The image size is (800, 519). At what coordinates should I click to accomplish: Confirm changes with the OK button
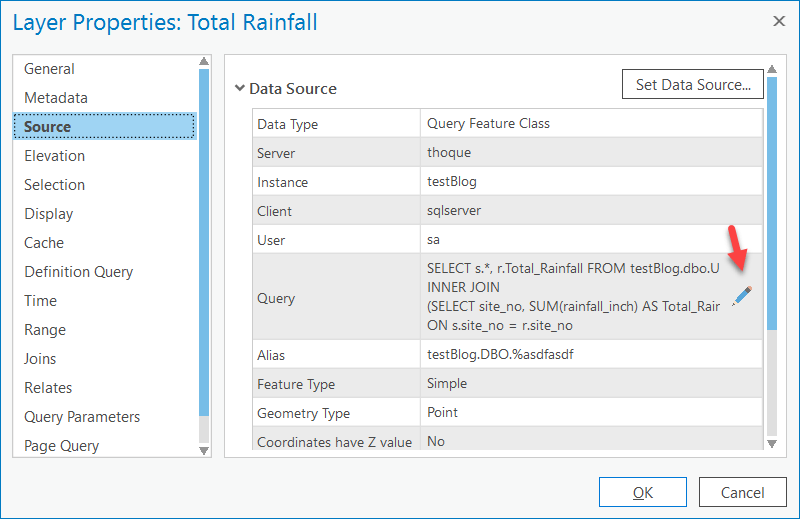(642, 492)
